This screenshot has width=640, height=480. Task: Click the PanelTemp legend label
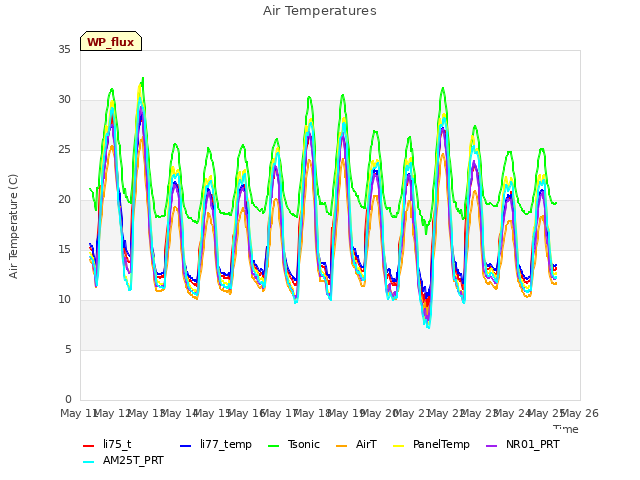click(441, 444)
